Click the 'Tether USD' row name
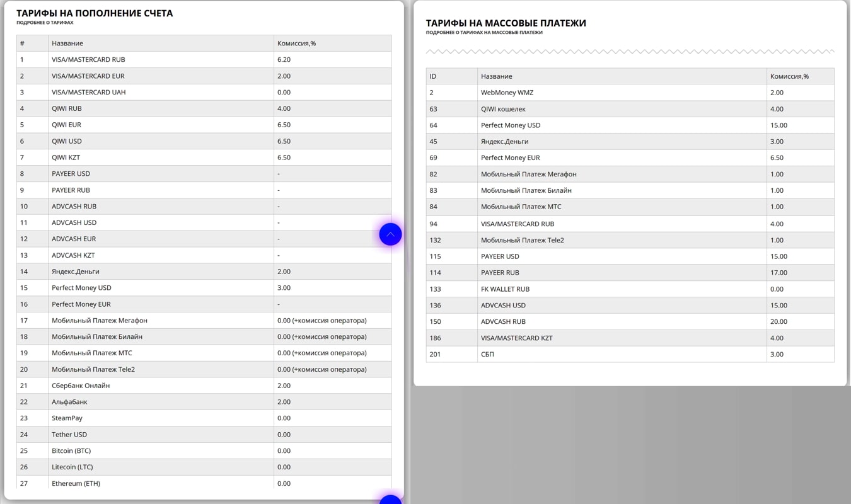This screenshot has height=504, width=851. click(69, 435)
